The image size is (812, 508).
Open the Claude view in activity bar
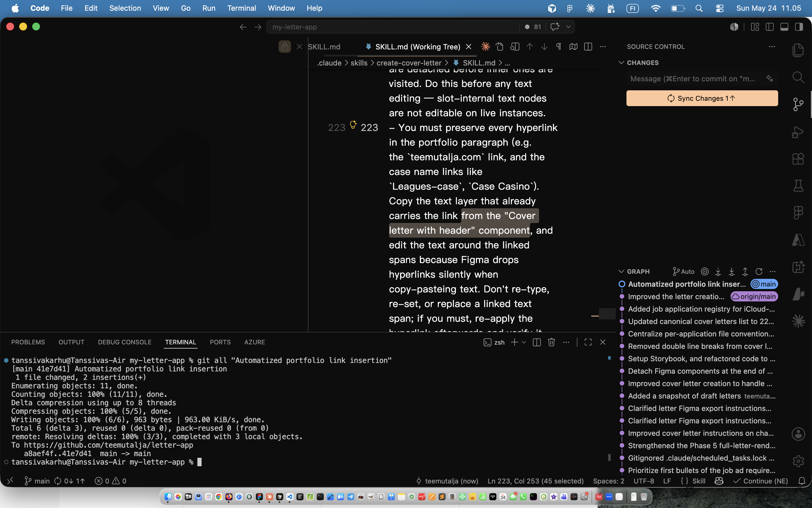(798, 321)
